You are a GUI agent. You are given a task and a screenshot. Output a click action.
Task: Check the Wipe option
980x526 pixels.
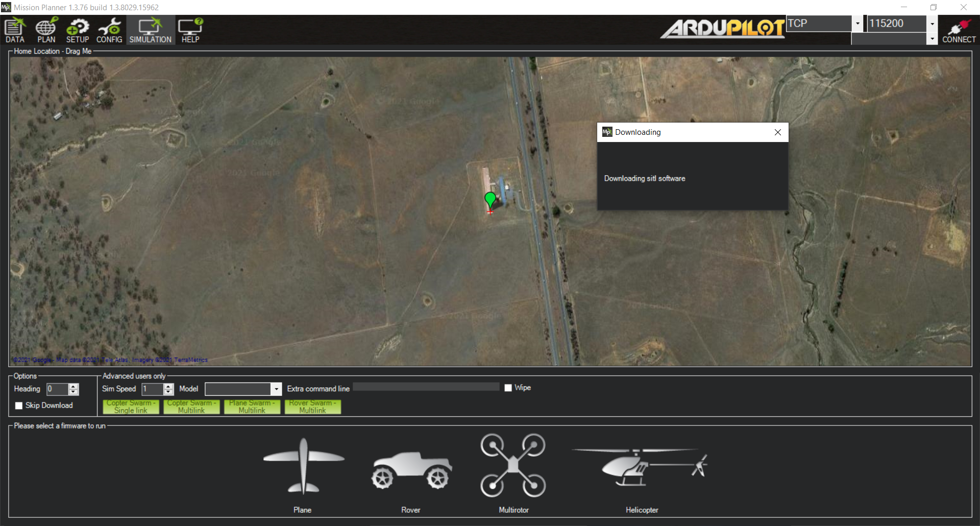point(508,388)
